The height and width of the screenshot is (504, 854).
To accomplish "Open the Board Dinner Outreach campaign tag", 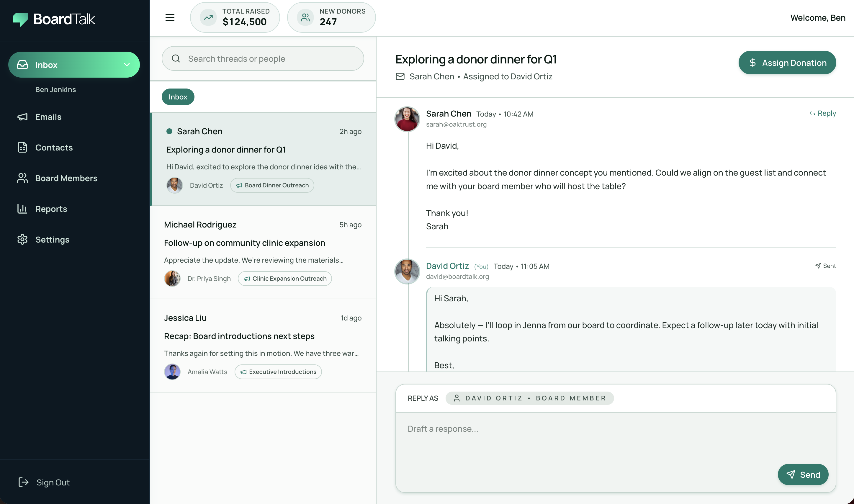I will (272, 185).
